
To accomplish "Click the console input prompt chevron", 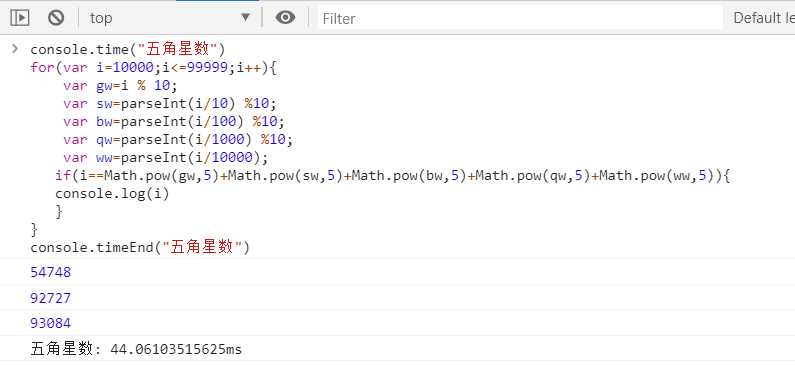I will click(15, 49).
